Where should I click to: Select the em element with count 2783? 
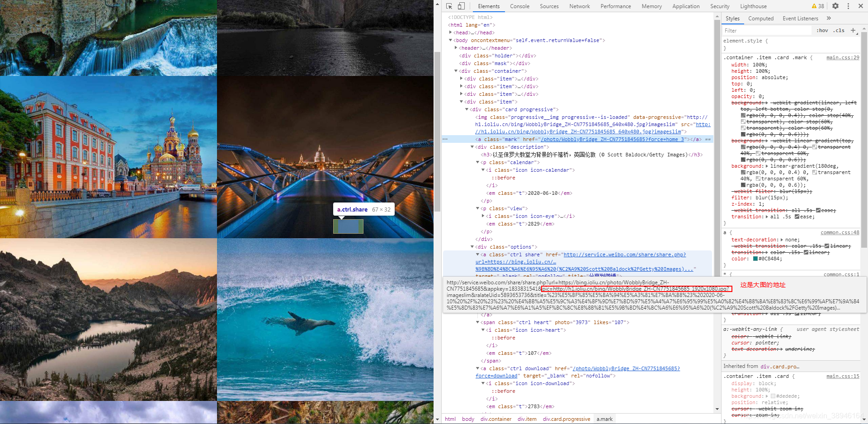(520, 407)
